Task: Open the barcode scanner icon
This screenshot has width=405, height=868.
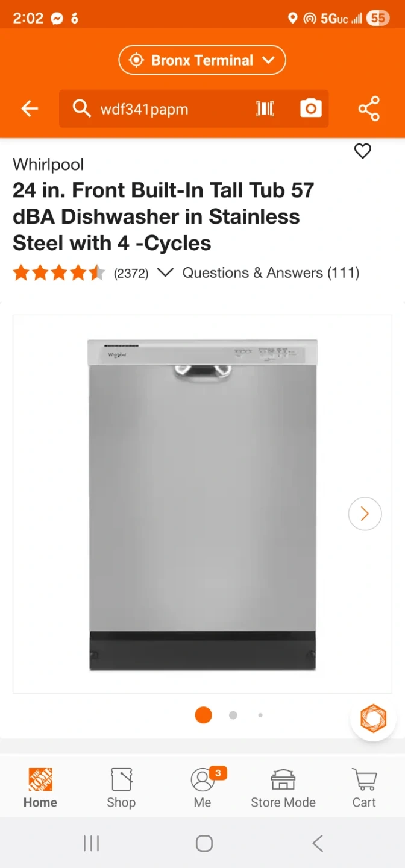Action: [265, 108]
